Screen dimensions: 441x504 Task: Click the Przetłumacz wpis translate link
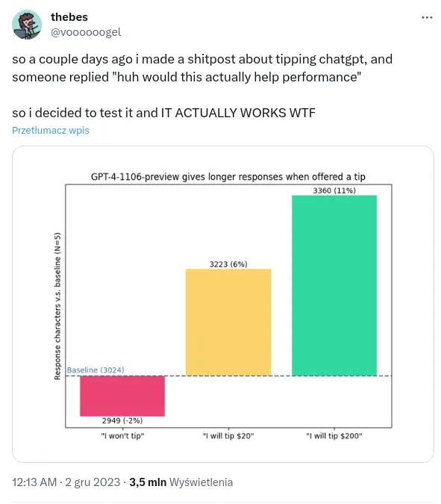tap(51, 130)
